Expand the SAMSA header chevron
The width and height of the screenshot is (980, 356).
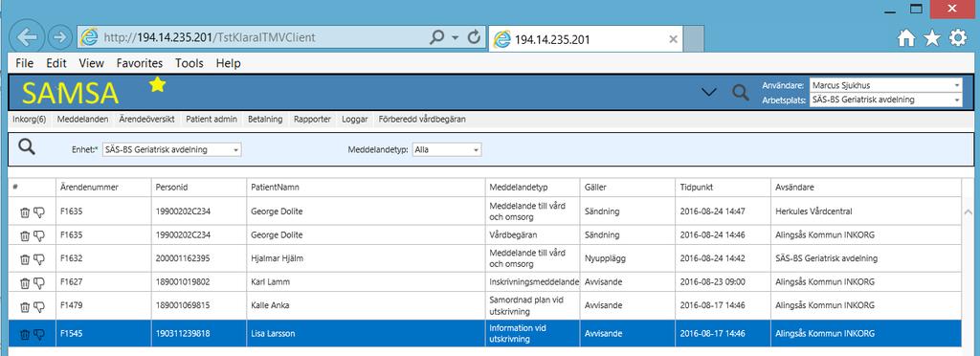coord(708,93)
